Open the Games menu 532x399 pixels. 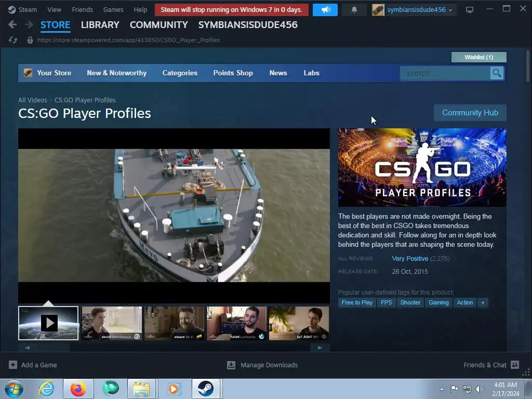click(x=113, y=9)
